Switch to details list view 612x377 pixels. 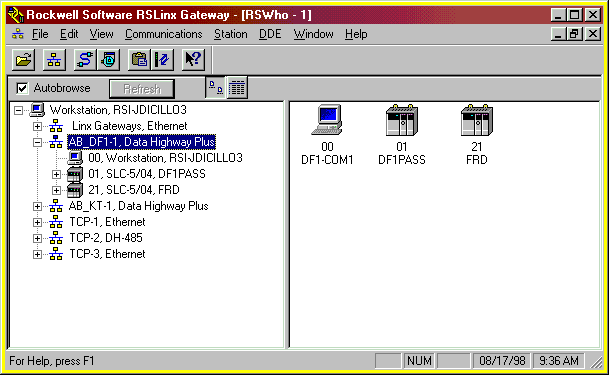(237, 88)
